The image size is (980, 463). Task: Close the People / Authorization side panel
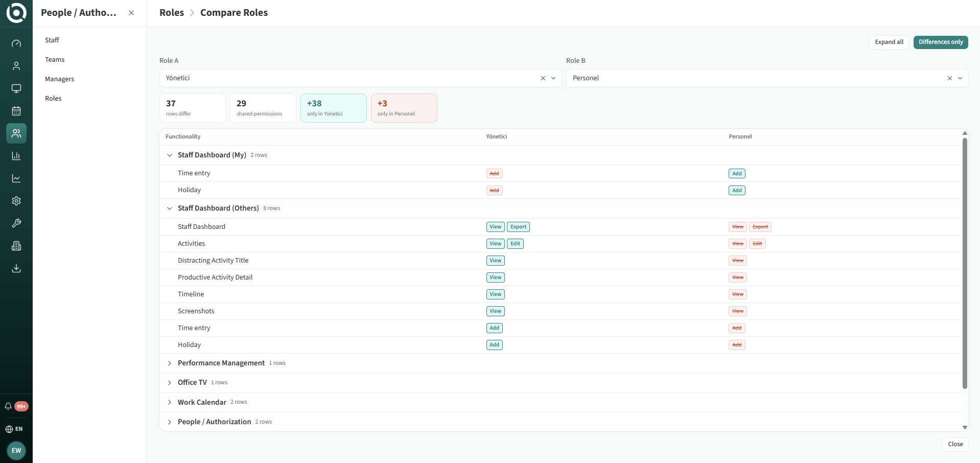click(131, 13)
